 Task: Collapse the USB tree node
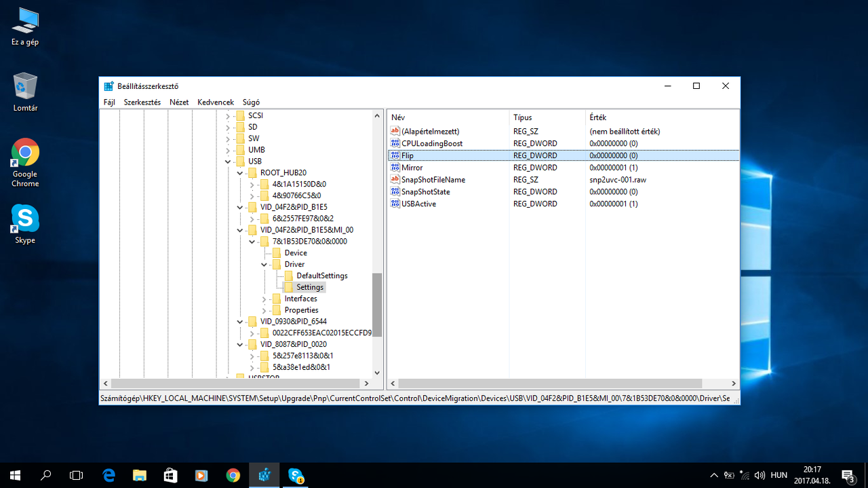tap(229, 162)
